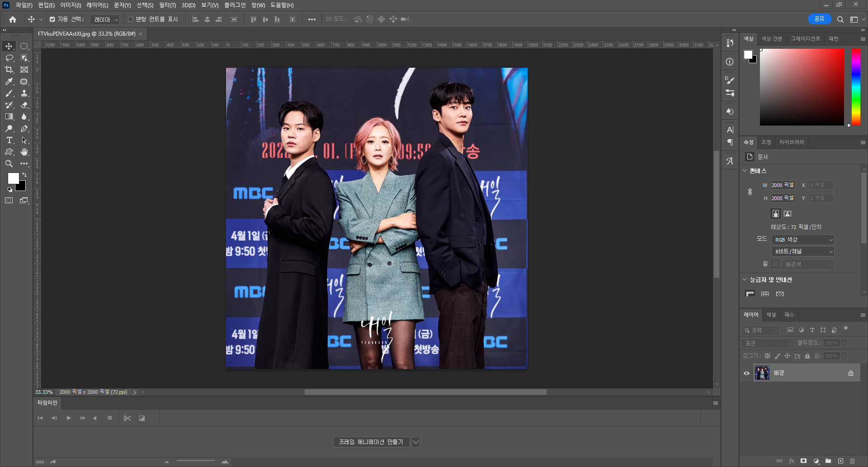Select the Gradient tool
868x467 pixels.
coord(9,117)
